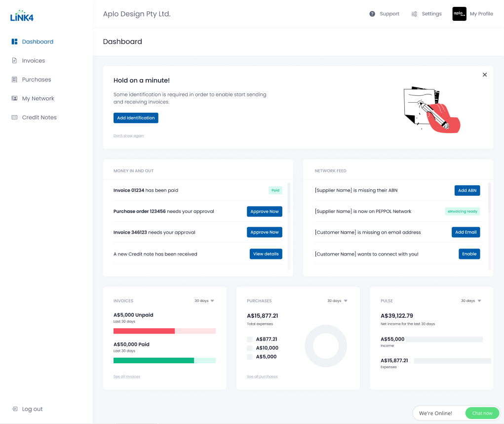Image resolution: width=504 pixels, height=424 pixels.
Task: Click the Invoices document icon
Action: (14, 61)
